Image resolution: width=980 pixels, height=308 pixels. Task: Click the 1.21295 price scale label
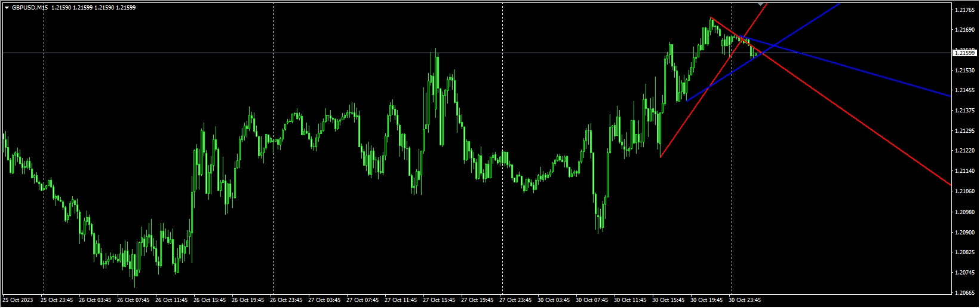click(964, 131)
